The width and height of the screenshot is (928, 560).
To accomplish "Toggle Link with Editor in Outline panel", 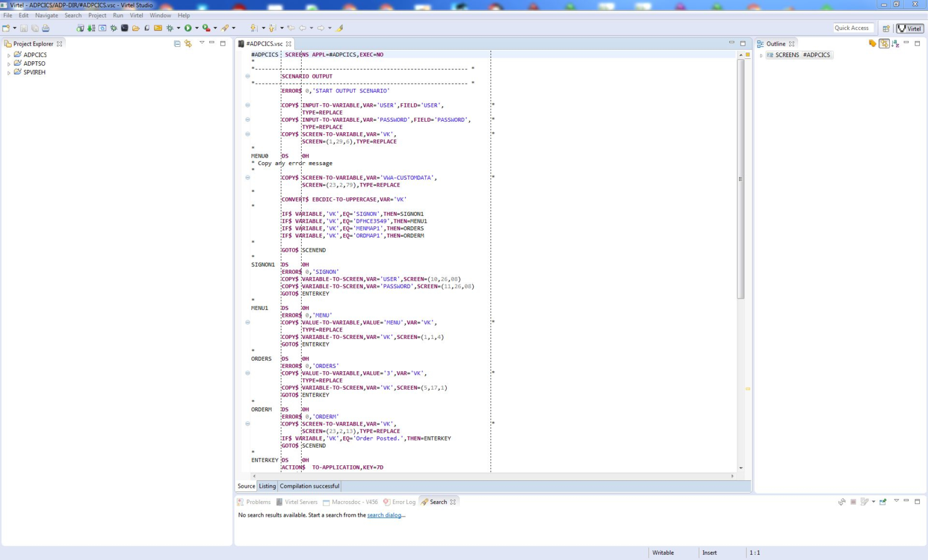I will point(884,44).
